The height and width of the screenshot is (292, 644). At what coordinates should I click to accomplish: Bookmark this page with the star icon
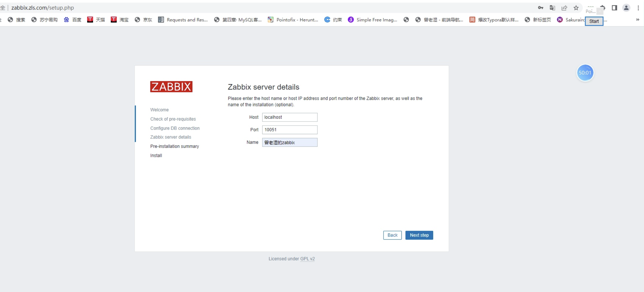576,8
